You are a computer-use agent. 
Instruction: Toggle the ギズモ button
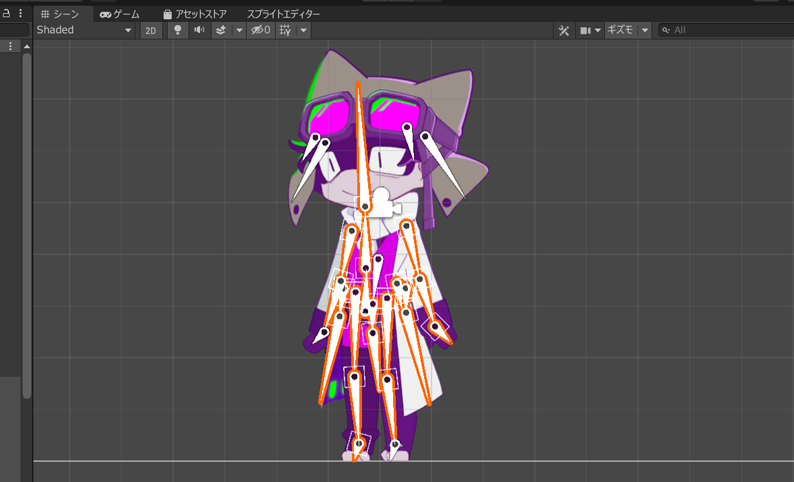(621, 30)
